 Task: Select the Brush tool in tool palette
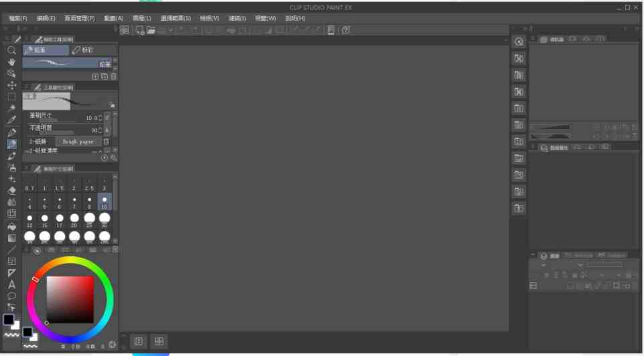coord(11,156)
